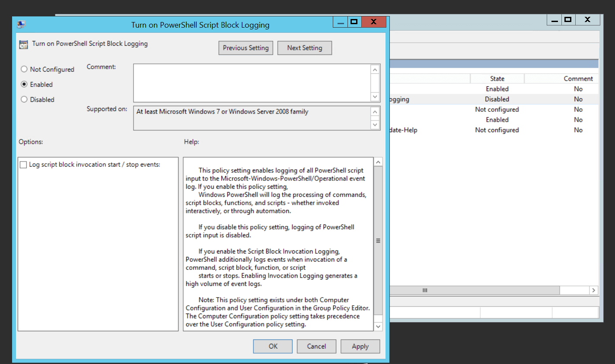Click the Cancel button

[x=316, y=346]
